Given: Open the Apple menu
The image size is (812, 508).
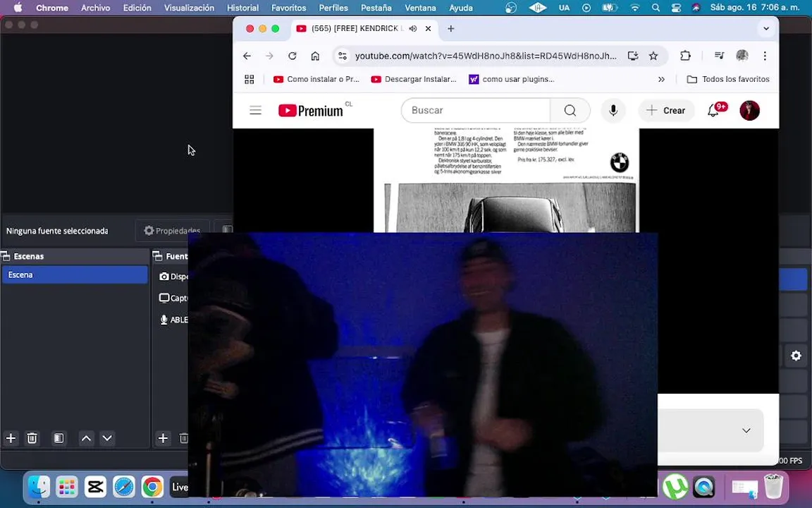Looking at the screenshot, I should click(18, 8).
